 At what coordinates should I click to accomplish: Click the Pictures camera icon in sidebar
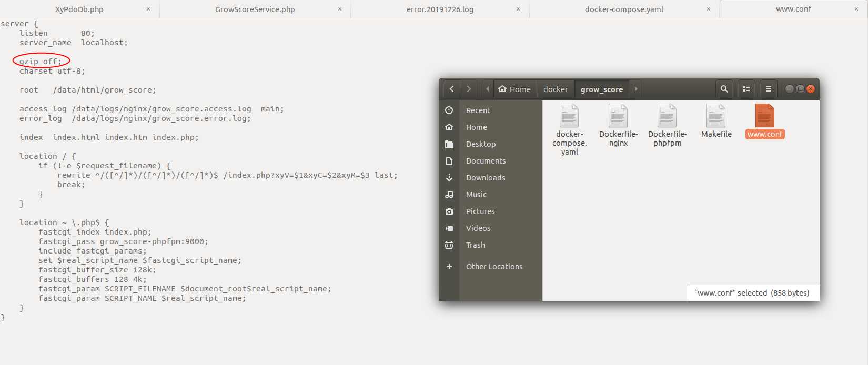[449, 211]
